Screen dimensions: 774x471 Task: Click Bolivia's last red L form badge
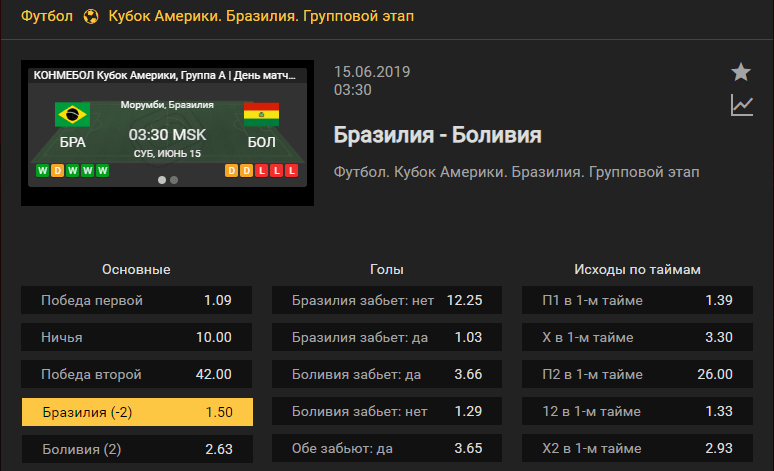292,171
